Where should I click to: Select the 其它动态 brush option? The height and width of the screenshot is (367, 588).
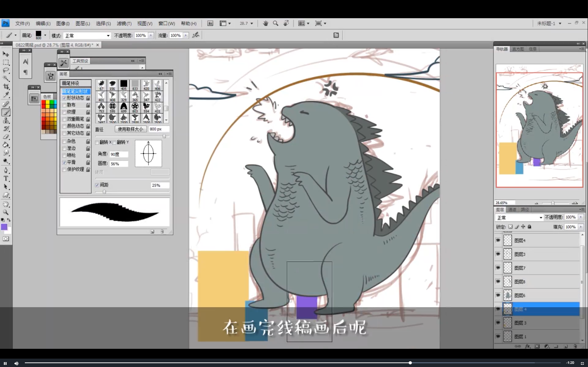(x=75, y=133)
